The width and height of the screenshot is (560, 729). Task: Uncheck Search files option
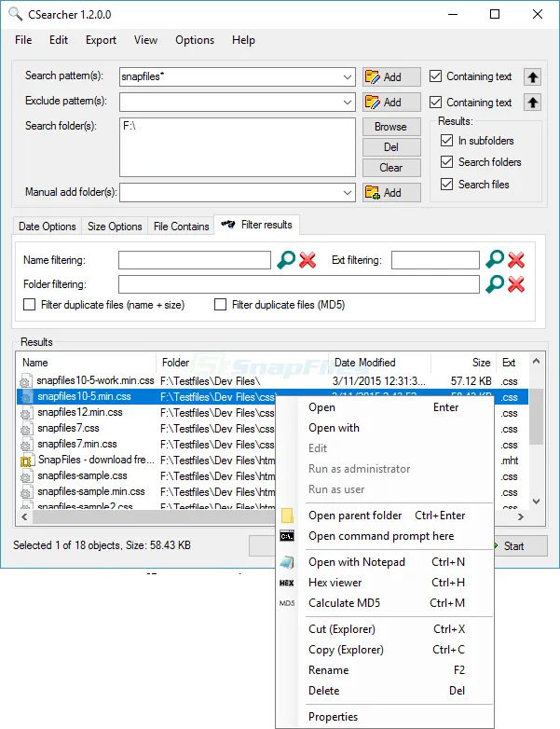(446, 184)
